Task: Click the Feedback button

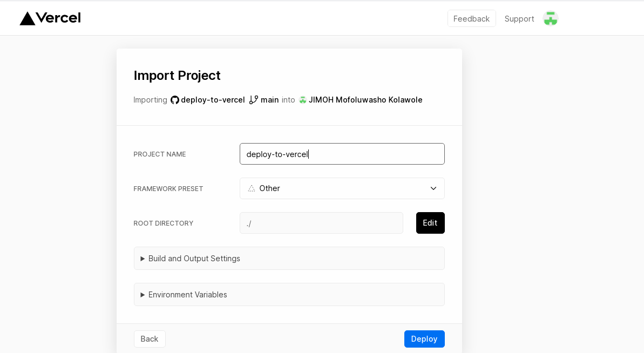Action: (471, 18)
